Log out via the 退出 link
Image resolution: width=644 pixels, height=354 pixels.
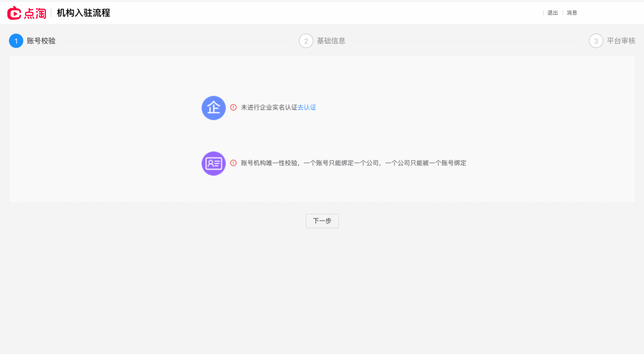tap(552, 13)
